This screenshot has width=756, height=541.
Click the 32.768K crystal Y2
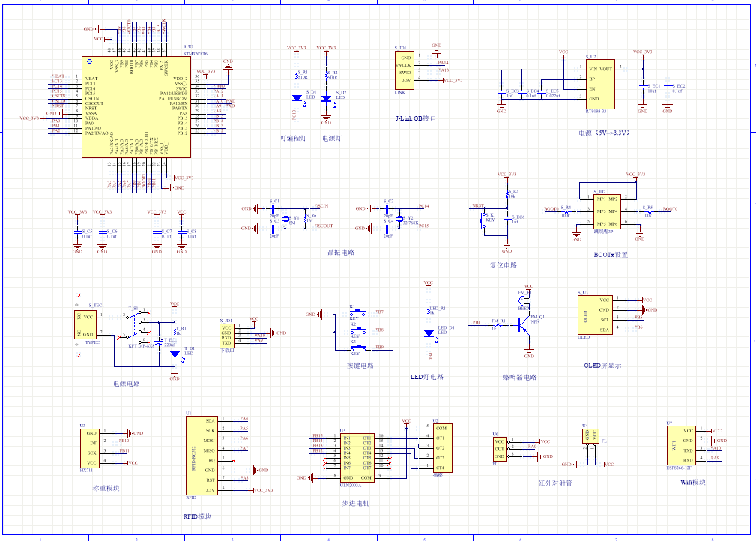pos(400,218)
